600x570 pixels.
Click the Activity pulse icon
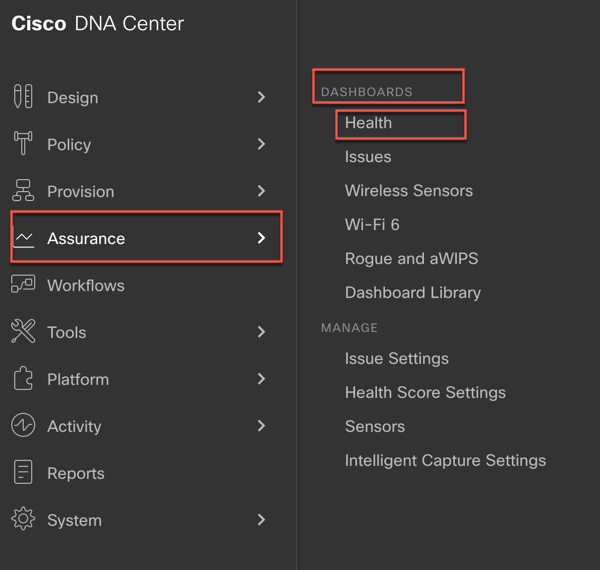(x=23, y=425)
